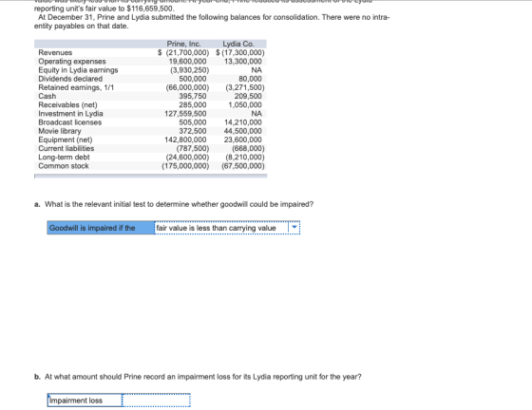Select Prine common stock (175,000,000)
Screen dimensions: 532x410
coord(185,166)
